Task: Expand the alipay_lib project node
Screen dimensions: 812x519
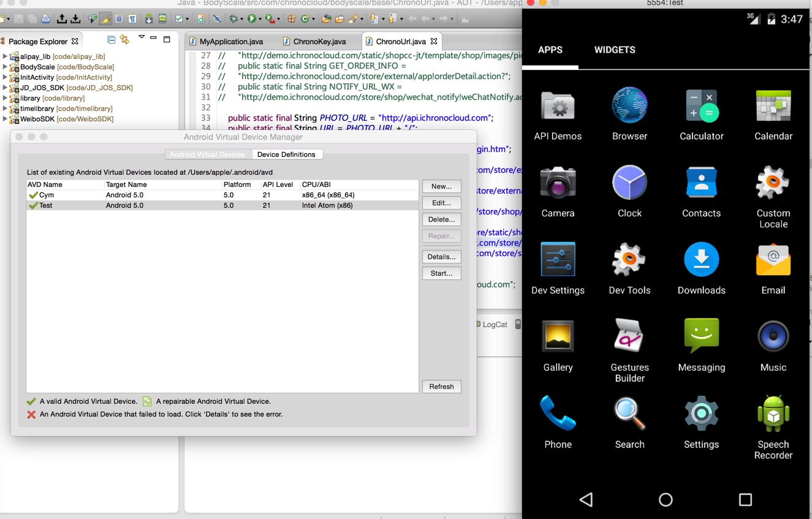Action: [x=5, y=56]
